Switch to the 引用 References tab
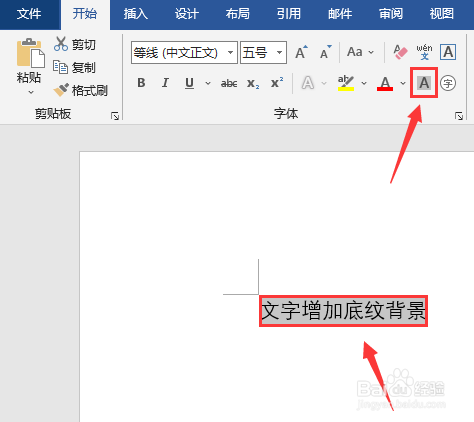Screen dimensions: 474x422 coord(289,14)
